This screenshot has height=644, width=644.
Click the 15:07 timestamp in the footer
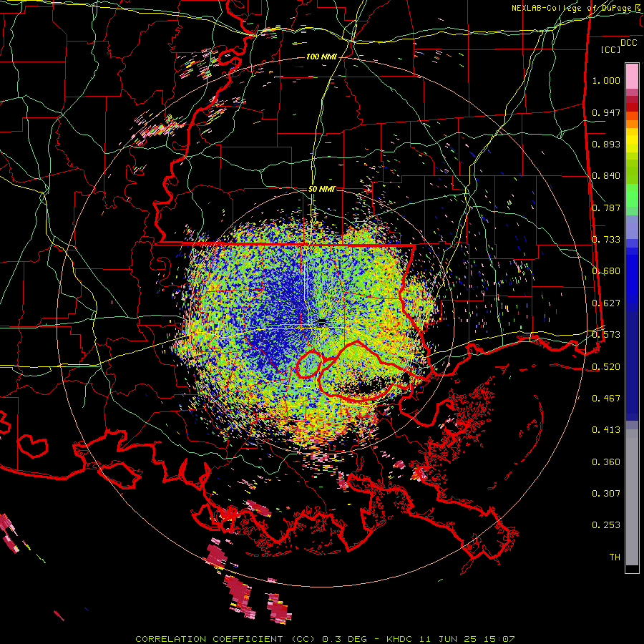click(500, 639)
